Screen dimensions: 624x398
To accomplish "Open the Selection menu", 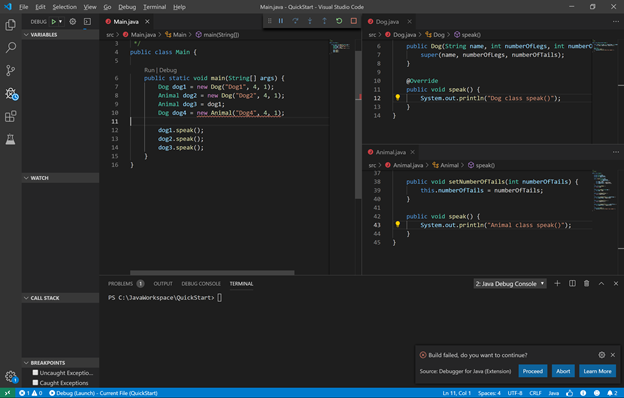I will [64, 7].
